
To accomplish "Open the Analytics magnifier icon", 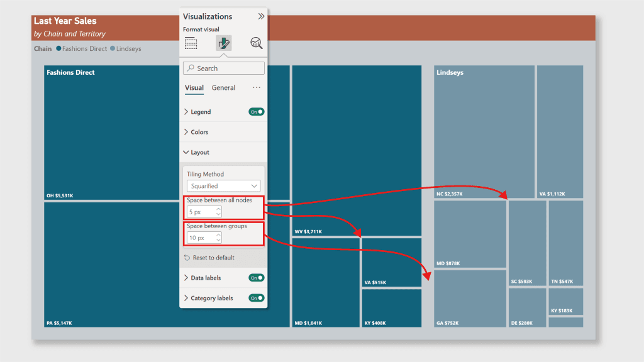I will point(257,43).
